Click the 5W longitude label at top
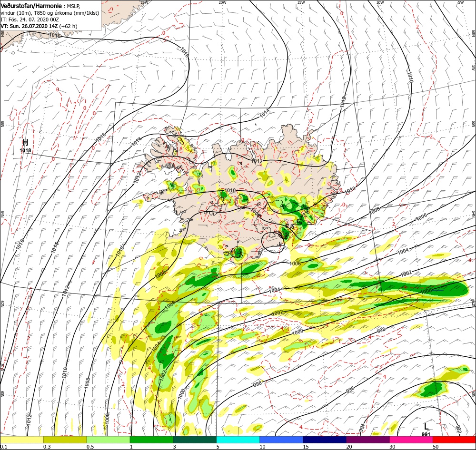476x450 pixels. point(461,2)
